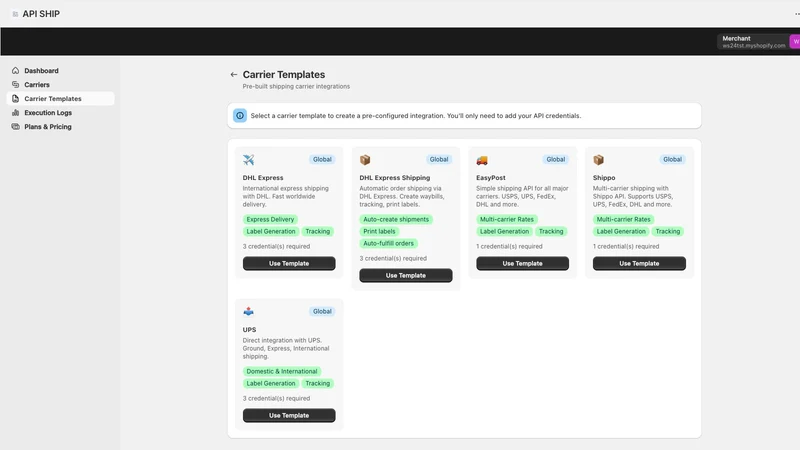This screenshot has width=800, height=450.
Task: Go back using the arrow beside Carrier Templates
Action: (x=234, y=74)
